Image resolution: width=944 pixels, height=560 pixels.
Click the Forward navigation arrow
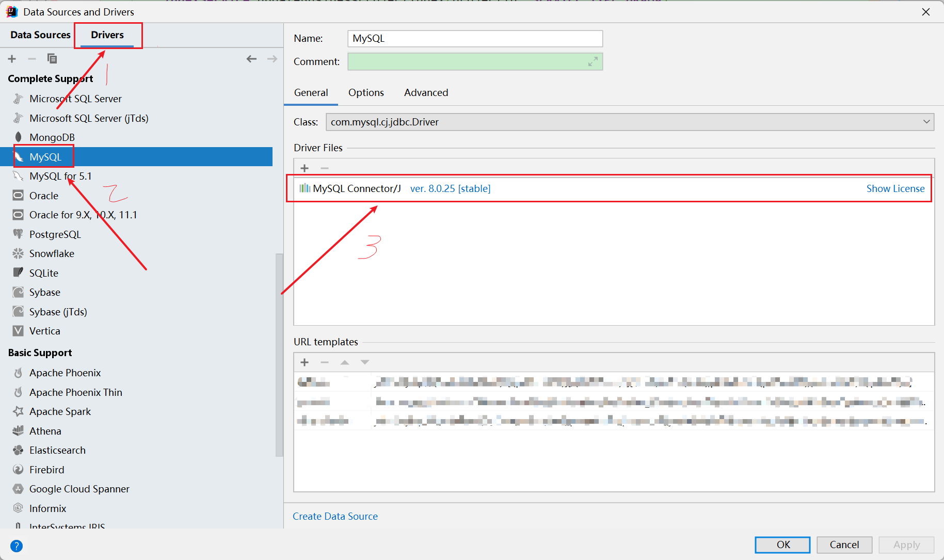(272, 59)
